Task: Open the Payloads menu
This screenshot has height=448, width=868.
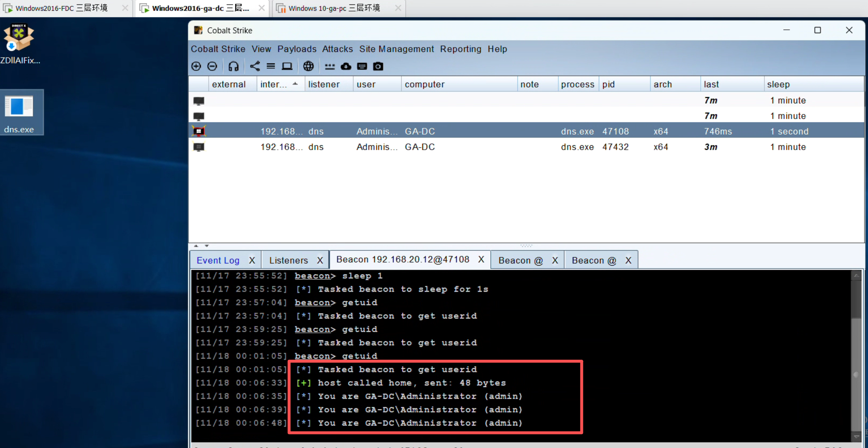Action: coord(296,49)
